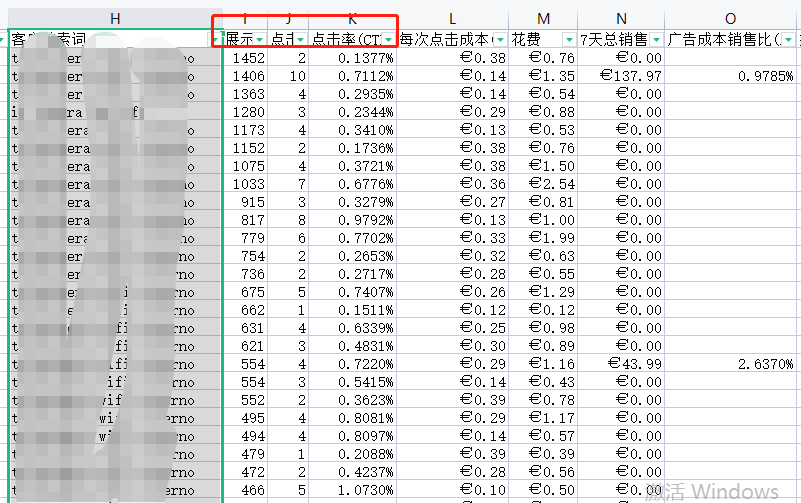Select the impressions cell showing 1452
801x503 pixels.
245,58
